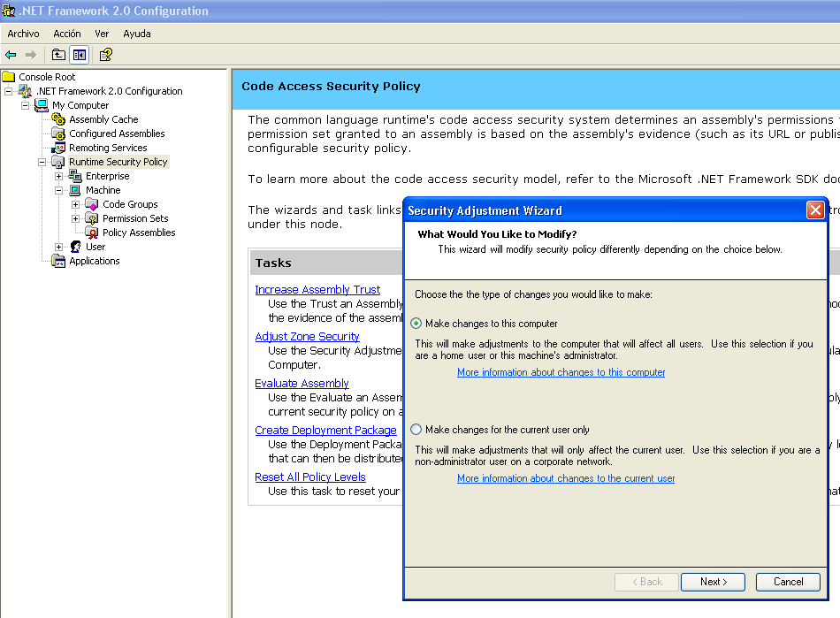Click the Machine computer icon

(x=75, y=190)
